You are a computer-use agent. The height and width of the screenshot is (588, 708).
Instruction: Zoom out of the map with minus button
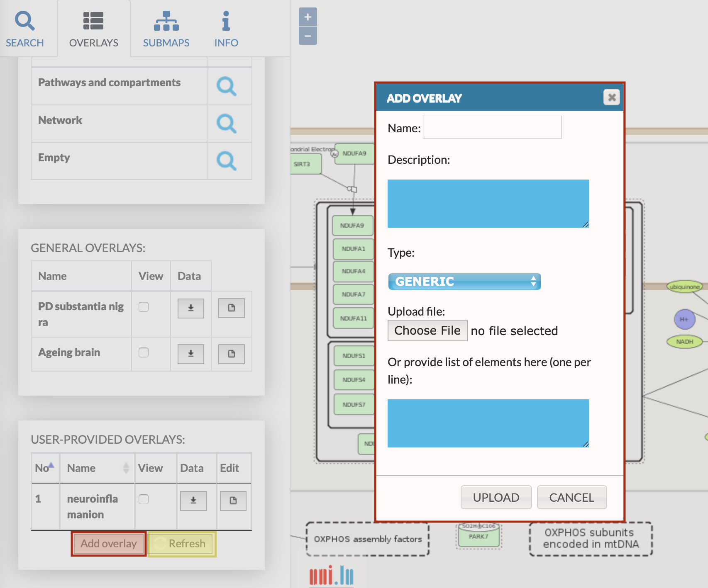308,36
